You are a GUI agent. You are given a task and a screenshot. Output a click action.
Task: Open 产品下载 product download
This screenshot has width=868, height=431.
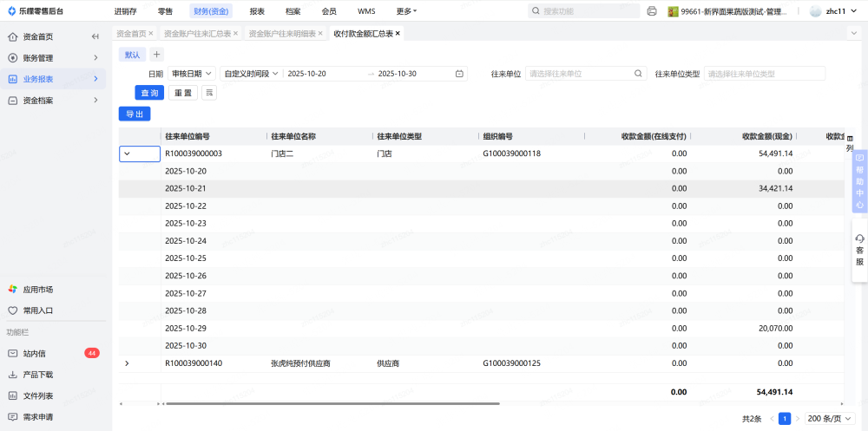click(x=37, y=375)
